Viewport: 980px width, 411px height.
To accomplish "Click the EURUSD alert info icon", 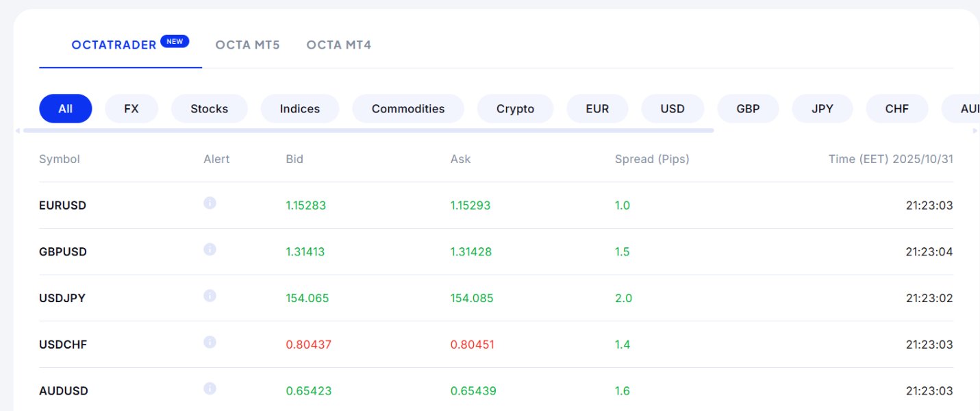I will pos(210,203).
